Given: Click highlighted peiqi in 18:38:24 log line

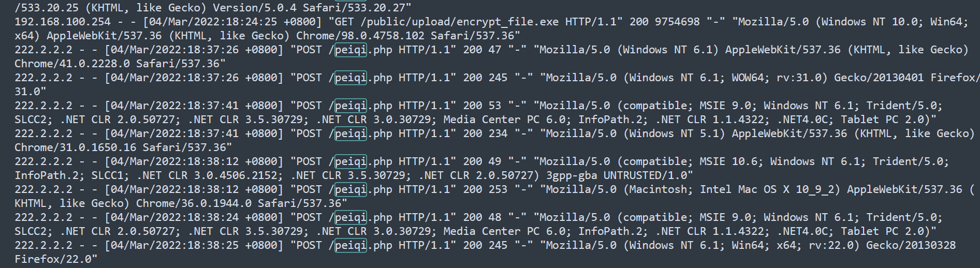Looking at the screenshot, I should pos(350,217).
